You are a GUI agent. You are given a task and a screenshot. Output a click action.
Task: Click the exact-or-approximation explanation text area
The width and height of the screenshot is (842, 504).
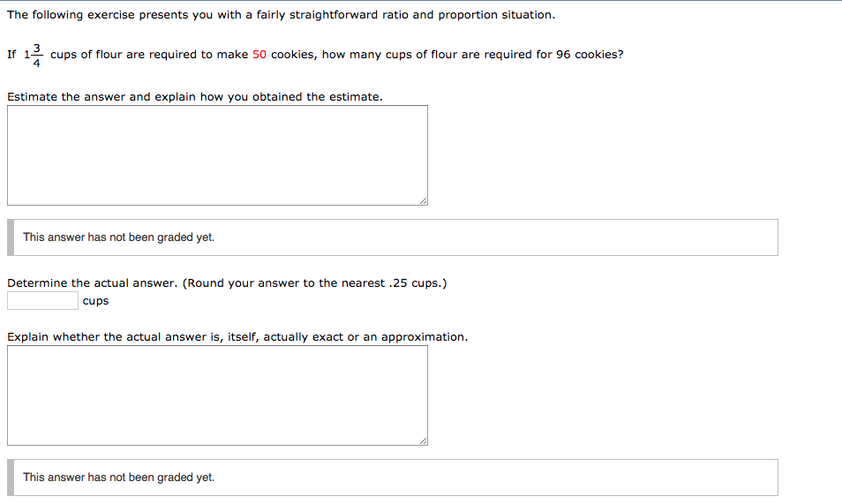tap(217, 395)
